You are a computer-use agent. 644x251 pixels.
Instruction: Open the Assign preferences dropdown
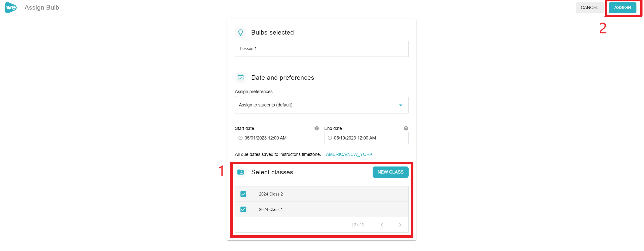[321, 105]
